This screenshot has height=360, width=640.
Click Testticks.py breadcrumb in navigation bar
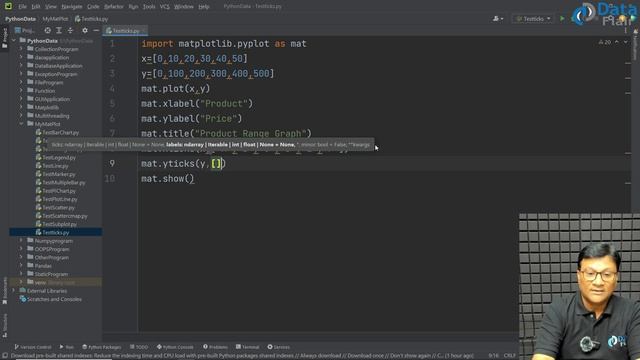pyautogui.click(x=91, y=19)
